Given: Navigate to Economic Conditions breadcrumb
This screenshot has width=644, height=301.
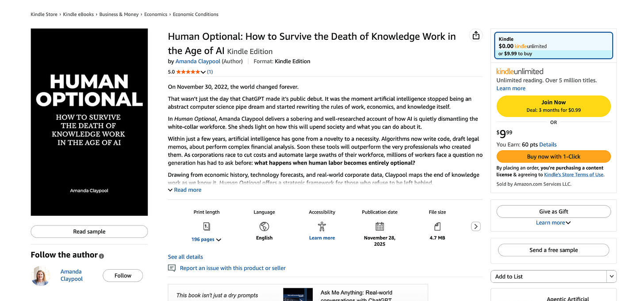Looking at the screenshot, I should (195, 14).
